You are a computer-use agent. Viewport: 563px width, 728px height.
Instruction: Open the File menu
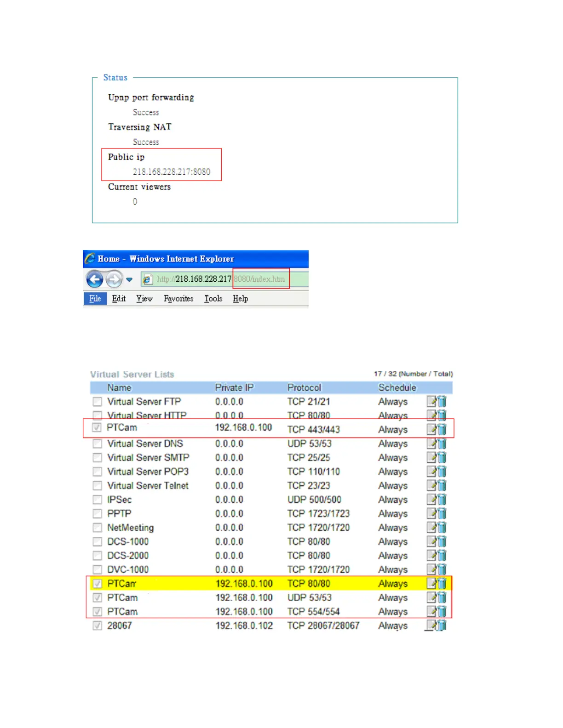point(95,299)
